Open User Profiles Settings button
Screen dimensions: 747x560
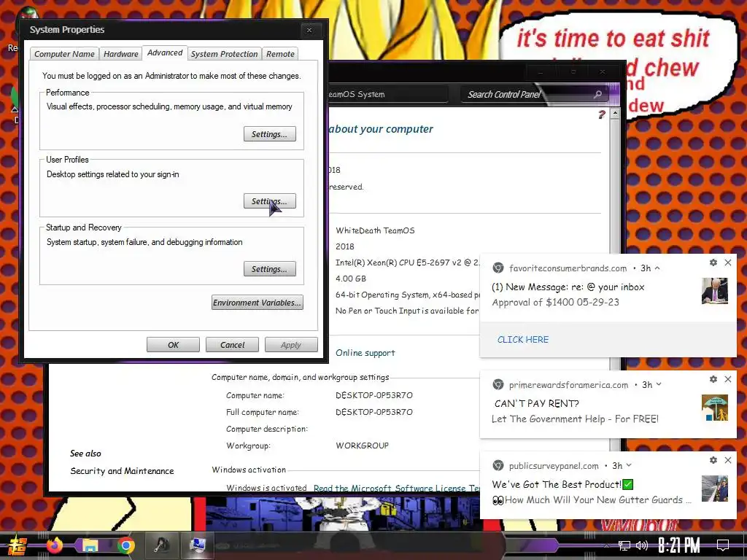(270, 201)
